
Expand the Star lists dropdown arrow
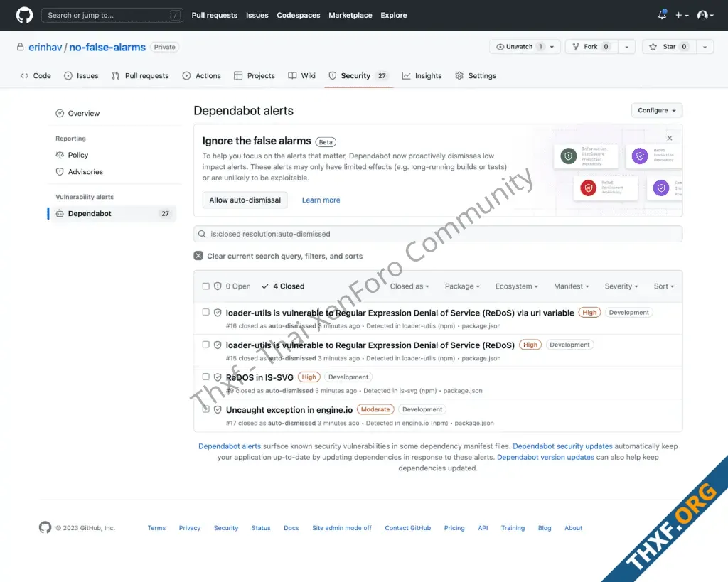[705, 47]
